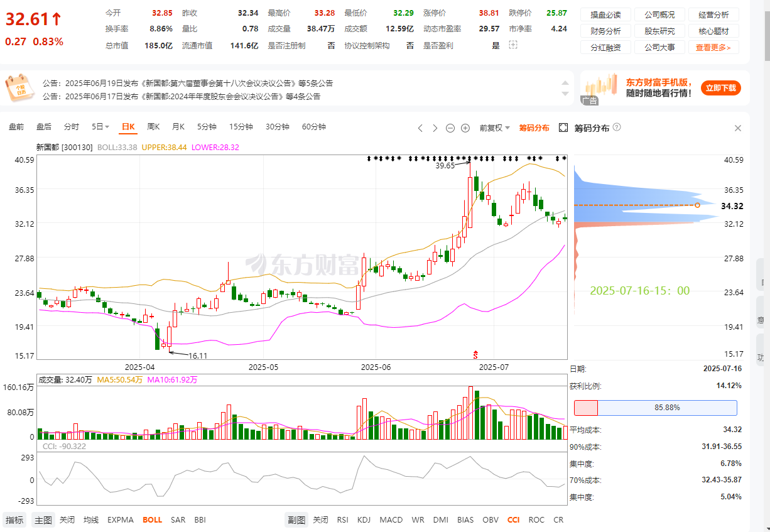Close the 筹码分布 panel

click(738, 128)
